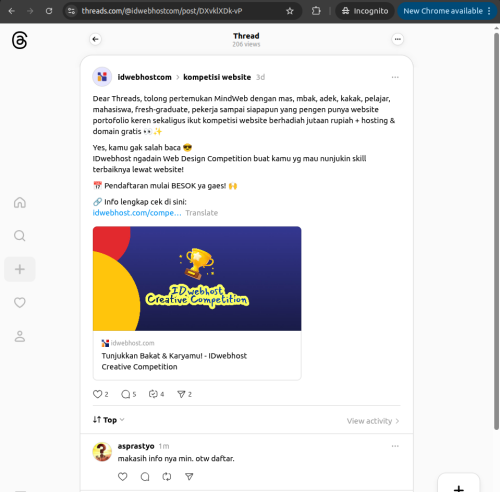Open the idwebhostcom username link
Viewport: 500px width, 492px height.
144,77
